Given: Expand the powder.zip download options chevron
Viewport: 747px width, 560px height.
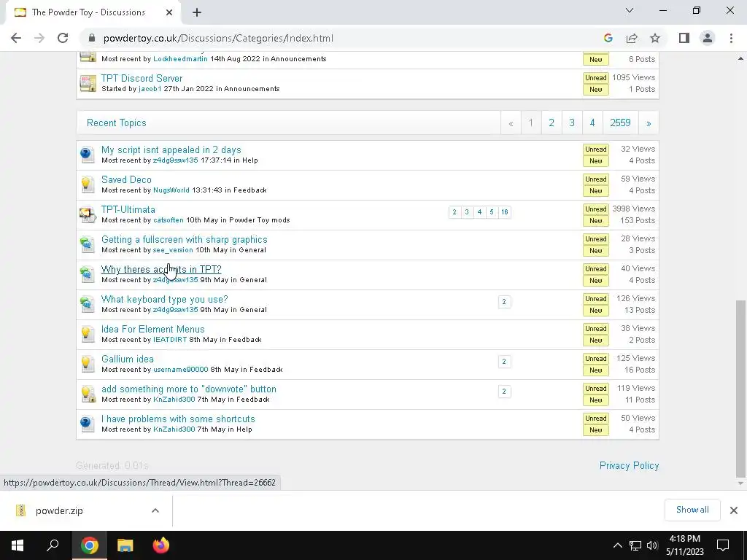Looking at the screenshot, I should click(155, 510).
